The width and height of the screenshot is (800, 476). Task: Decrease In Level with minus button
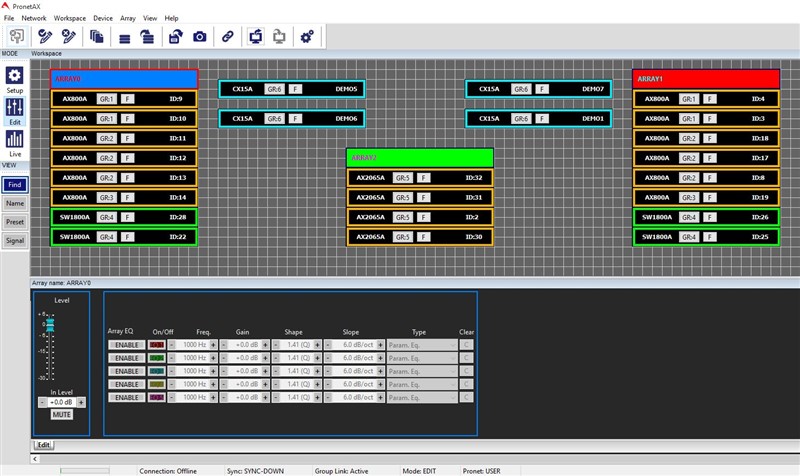click(x=42, y=403)
